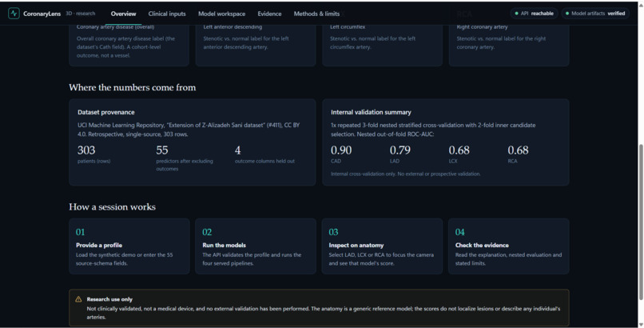Click the predictors after excluding outcomes label
This screenshot has height=328, width=644.
pos(185,165)
